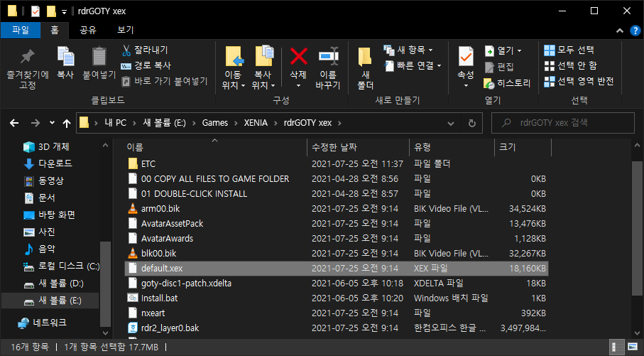Switch to the 공유 (Share) tab
644x356 pixels.
[x=87, y=30]
